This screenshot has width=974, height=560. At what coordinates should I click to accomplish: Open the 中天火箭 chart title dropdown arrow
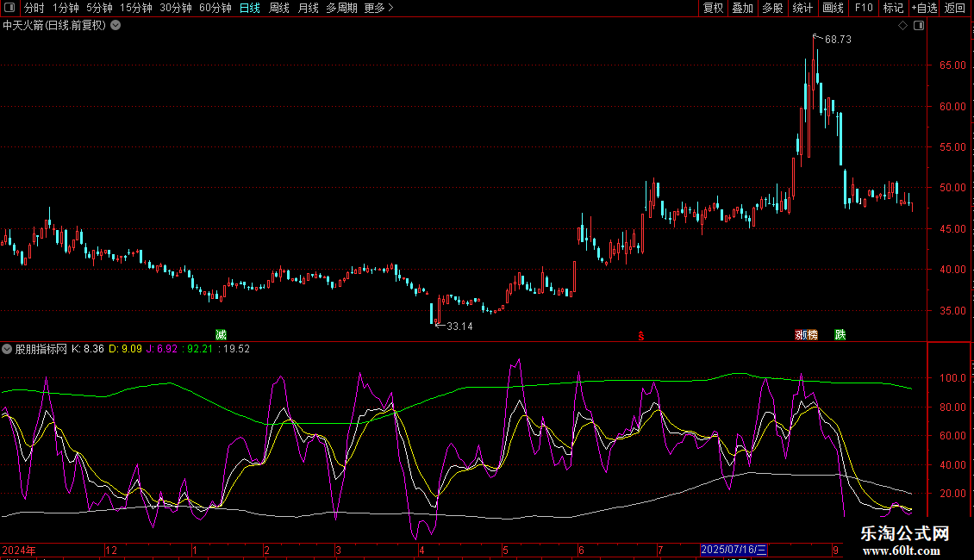tap(116, 25)
